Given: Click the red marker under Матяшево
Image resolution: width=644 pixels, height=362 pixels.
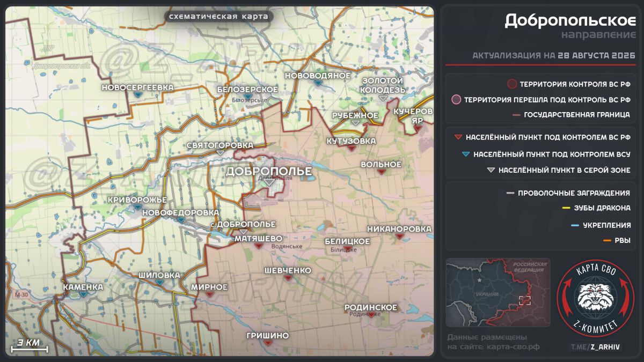Looking at the screenshot, I should 259,246.
